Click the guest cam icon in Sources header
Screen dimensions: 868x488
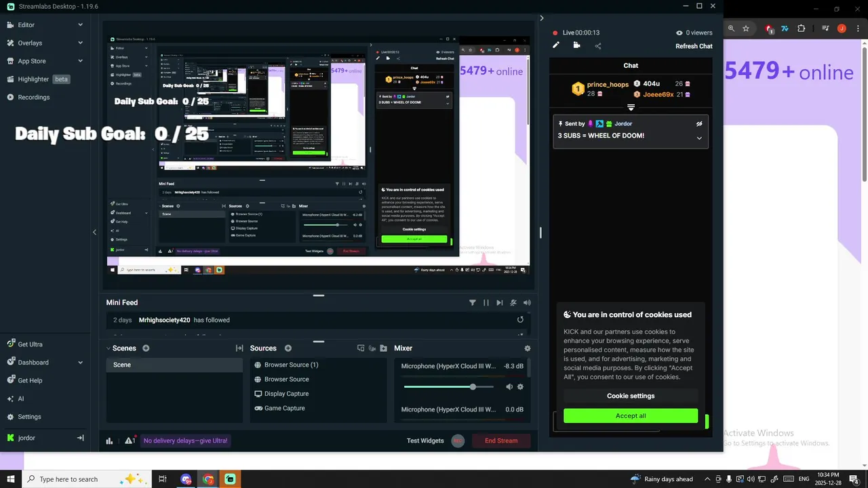click(x=372, y=348)
